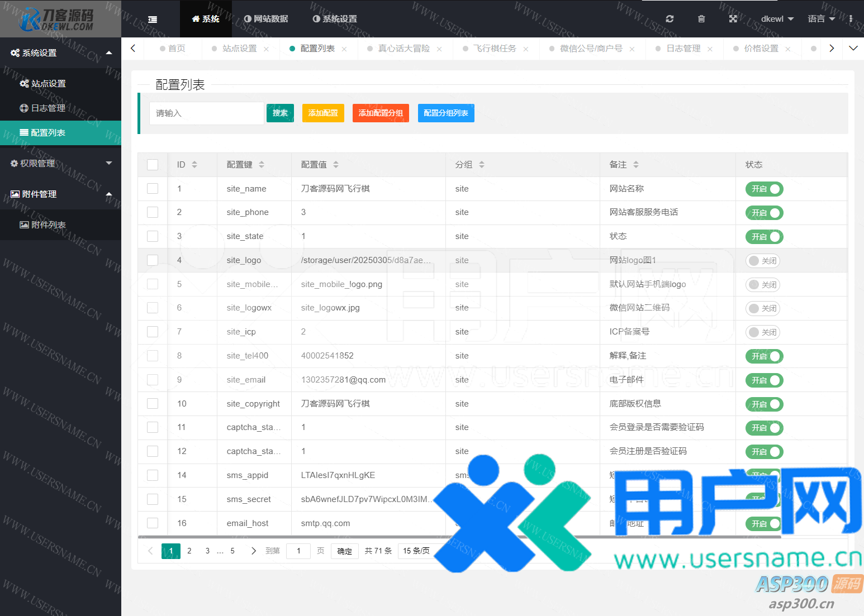Viewport: 864px width, 616px height.
Task: Switch to the 首页 tab
Action: pyautogui.click(x=173, y=49)
